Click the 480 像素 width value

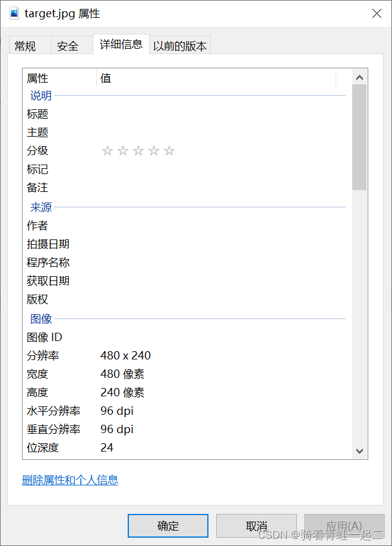pyautogui.click(x=122, y=374)
